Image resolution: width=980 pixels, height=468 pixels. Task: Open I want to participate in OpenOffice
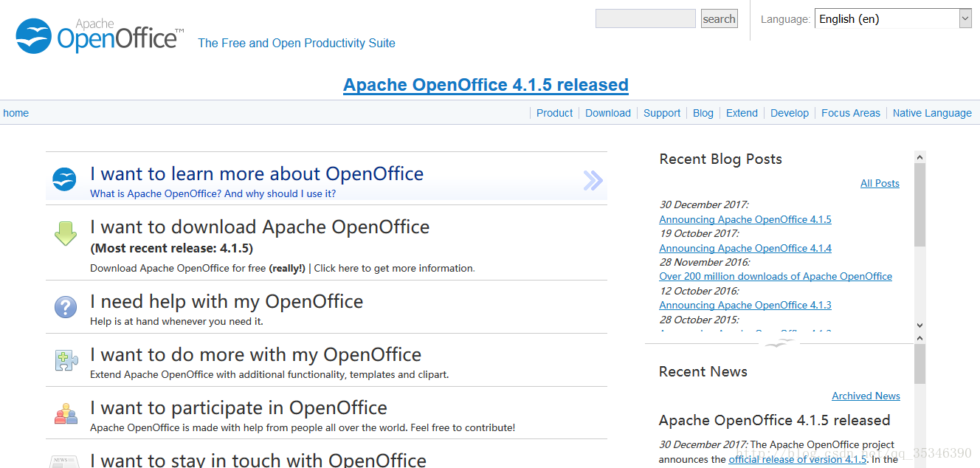[238, 407]
